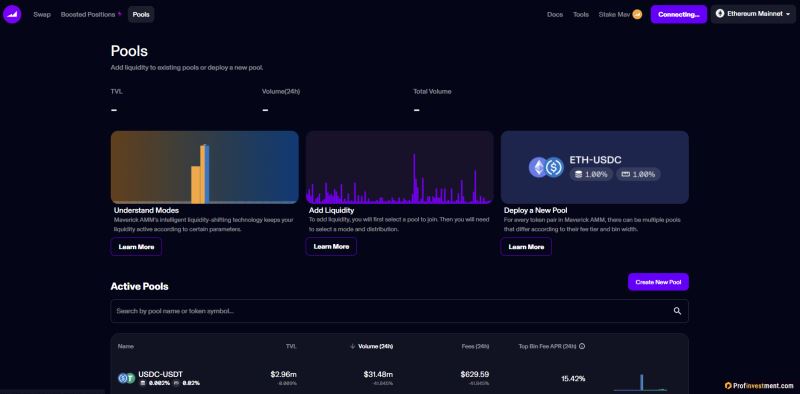Click the search magnifier icon

(x=677, y=311)
